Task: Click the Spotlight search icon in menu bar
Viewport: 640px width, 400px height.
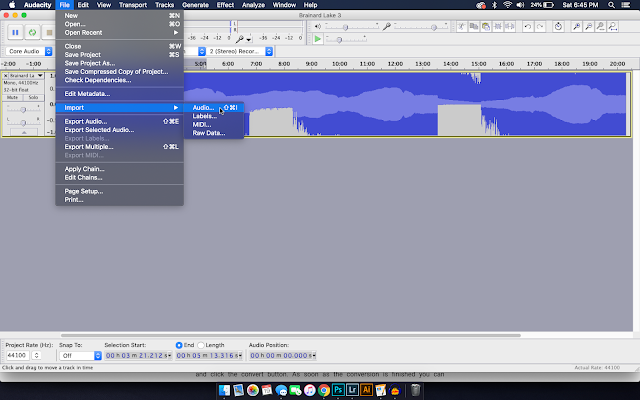Action: (x=611, y=5)
